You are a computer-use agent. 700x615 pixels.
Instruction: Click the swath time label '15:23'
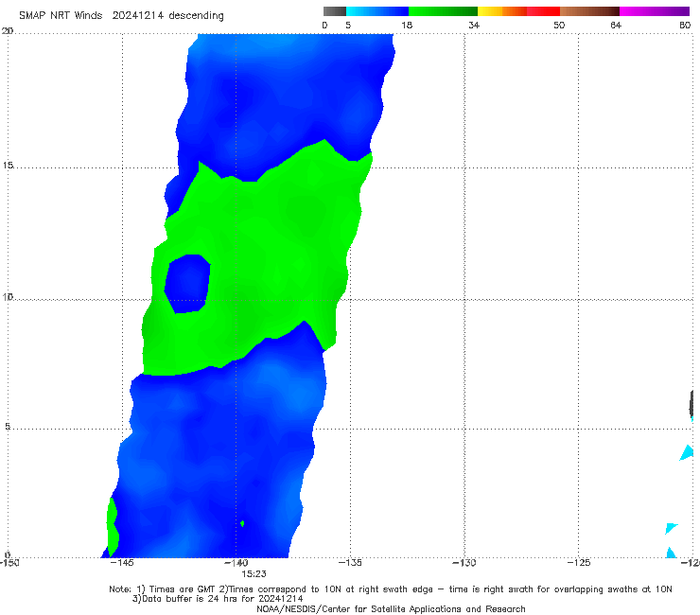click(254, 574)
